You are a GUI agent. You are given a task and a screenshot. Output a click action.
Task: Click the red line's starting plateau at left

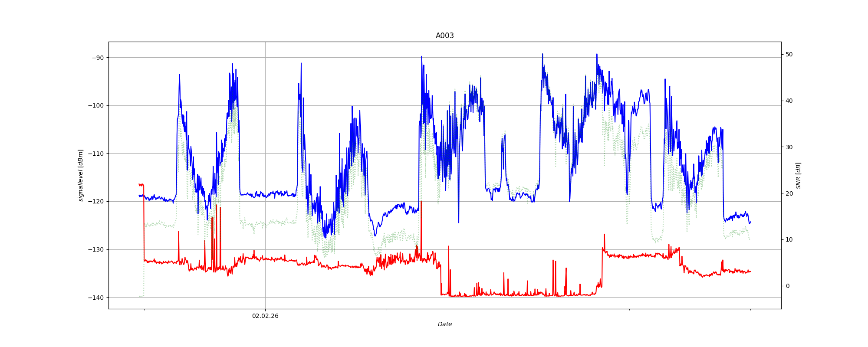141,185
